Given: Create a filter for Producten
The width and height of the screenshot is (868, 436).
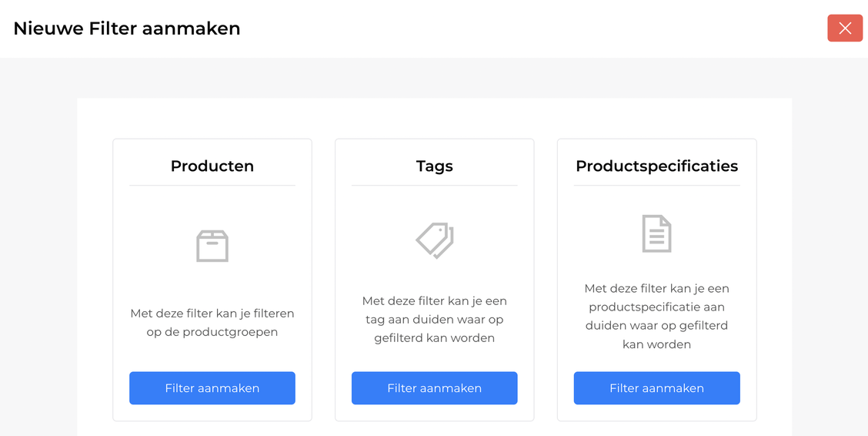Looking at the screenshot, I should pos(212,388).
